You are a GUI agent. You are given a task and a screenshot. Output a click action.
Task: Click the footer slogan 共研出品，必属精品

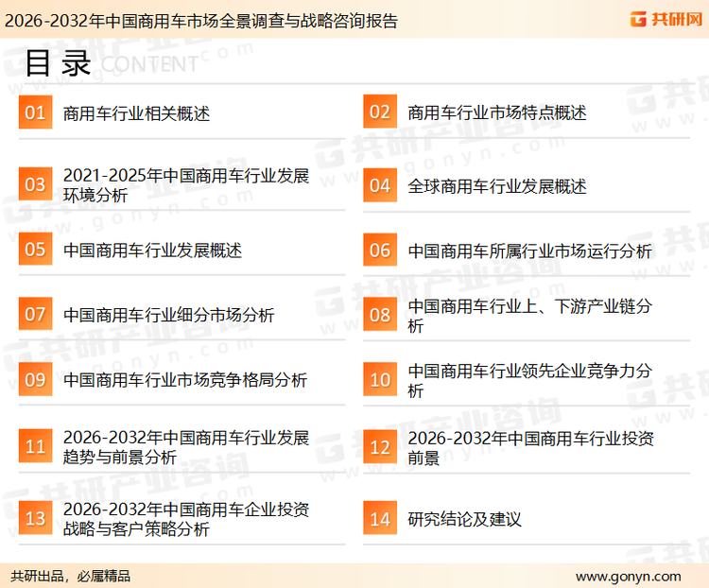point(71,576)
